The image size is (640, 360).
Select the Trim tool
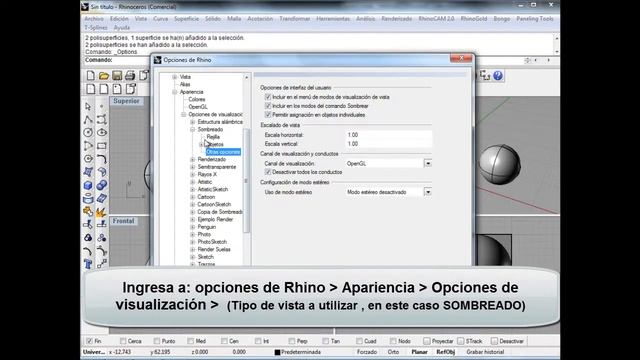[88, 224]
